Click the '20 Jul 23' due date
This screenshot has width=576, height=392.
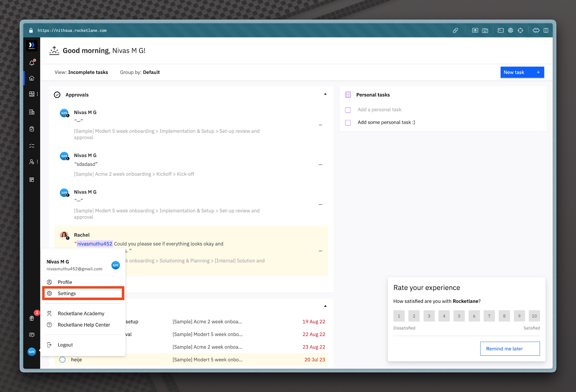tap(315, 360)
